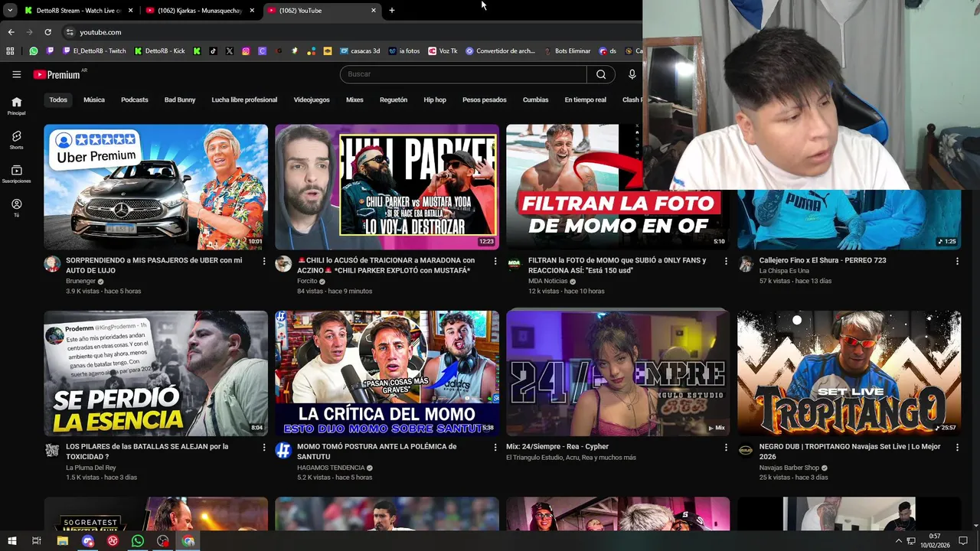Play the Uber Premium video thumbnail

[x=156, y=187]
